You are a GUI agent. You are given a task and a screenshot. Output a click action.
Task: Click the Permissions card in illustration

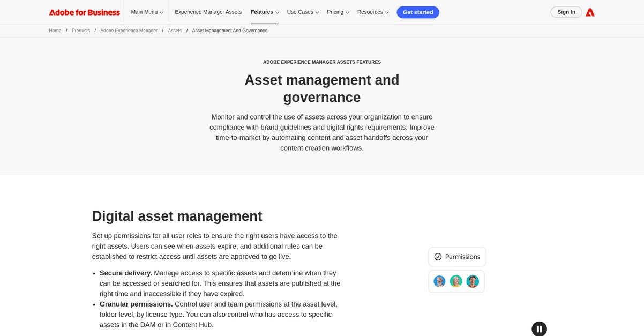pyautogui.click(x=457, y=257)
